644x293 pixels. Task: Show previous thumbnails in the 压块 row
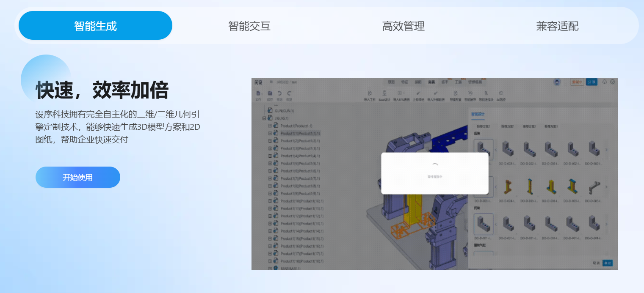(496, 150)
